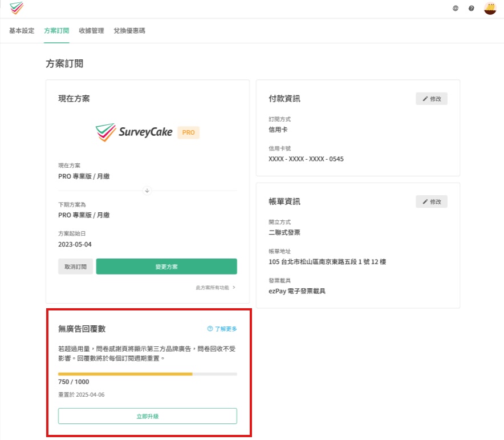Click the down arrow between current and next plan
This screenshot has width=504, height=440.
(147, 191)
